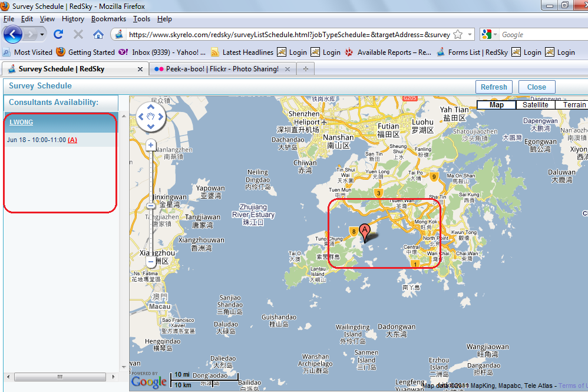Screen dimensions: 588x392
Task: Click the horizontal scrollbar left arrow
Action: (x=8, y=377)
